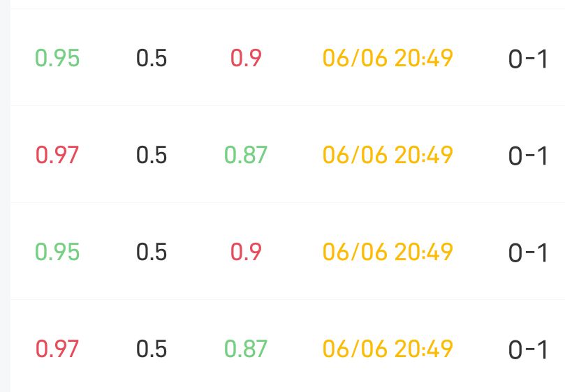Viewport: 565px width, 392px height.
Task: Click the 0.5 handicap in the first row
Action: click(152, 58)
